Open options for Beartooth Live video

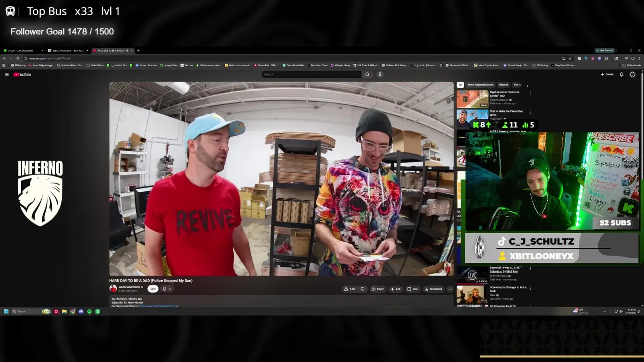pos(530,268)
